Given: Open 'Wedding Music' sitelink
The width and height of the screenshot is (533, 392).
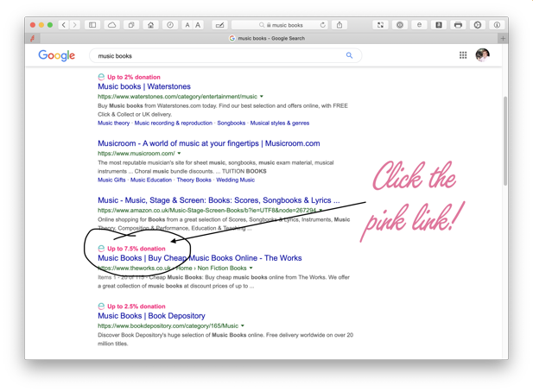Looking at the screenshot, I should coord(235,180).
